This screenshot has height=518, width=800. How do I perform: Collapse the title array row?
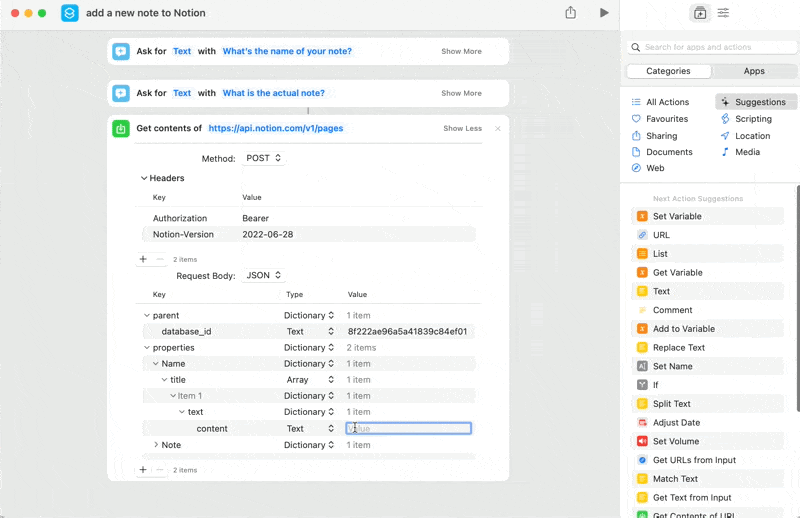(164, 380)
